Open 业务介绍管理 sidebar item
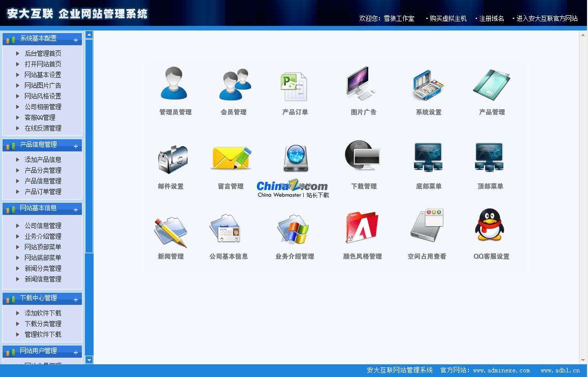The image size is (588, 377). click(43, 236)
